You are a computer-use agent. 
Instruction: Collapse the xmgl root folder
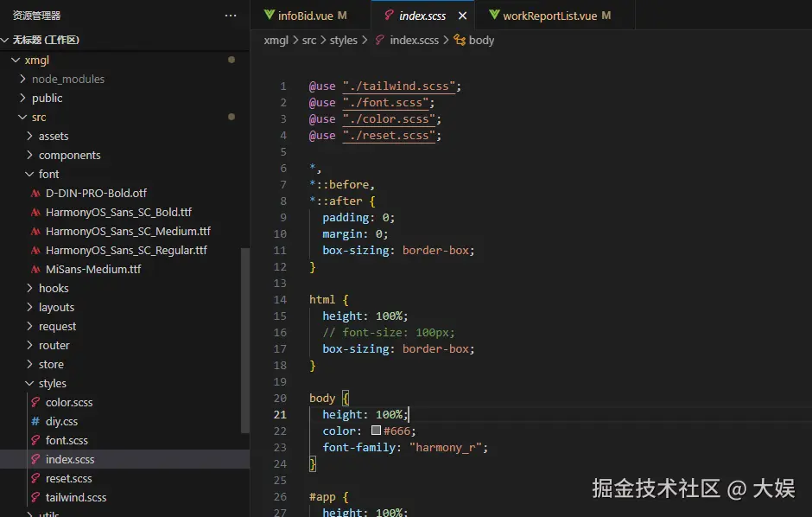pos(16,61)
